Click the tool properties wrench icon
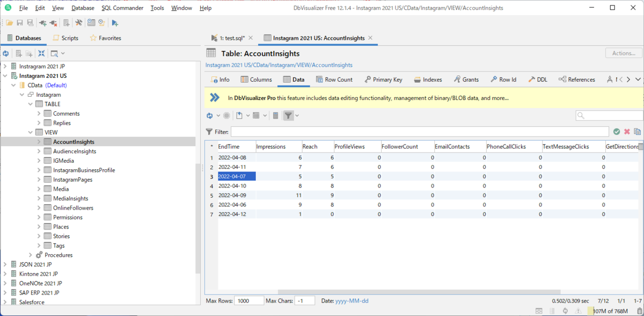The height and width of the screenshot is (316, 644). pyautogui.click(x=78, y=23)
